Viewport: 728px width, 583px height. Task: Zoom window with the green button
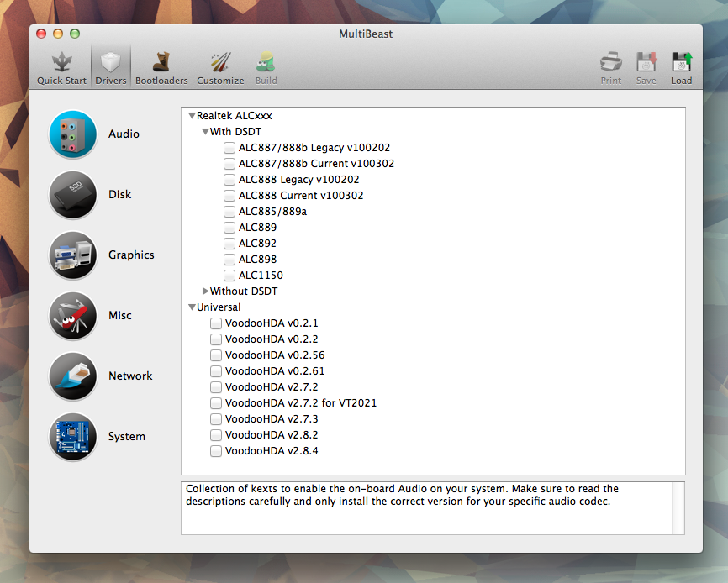(x=75, y=34)
